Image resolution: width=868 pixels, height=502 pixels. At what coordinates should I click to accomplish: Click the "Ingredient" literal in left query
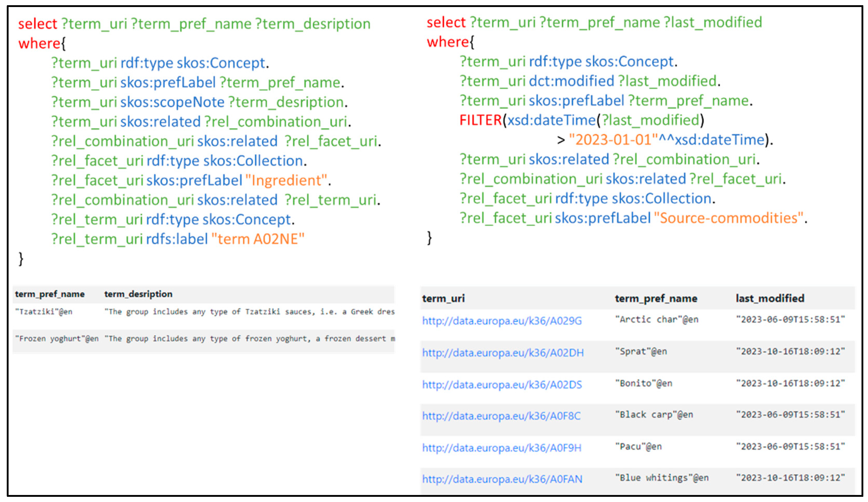tap(286, 180)
